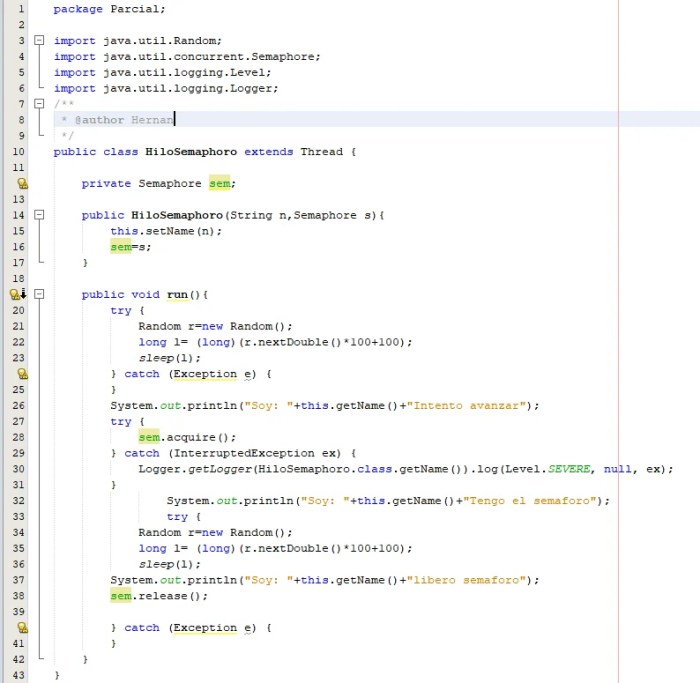Click "java.util.logging.Level;" import text
The height and width of the screenshot is (683, 700).
pos(187,72)
